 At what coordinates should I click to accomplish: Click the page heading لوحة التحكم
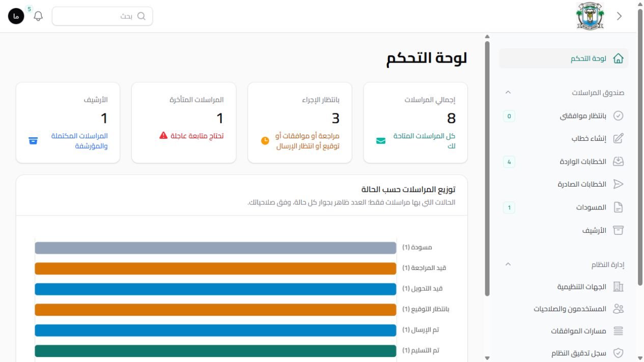coord(427,58)
